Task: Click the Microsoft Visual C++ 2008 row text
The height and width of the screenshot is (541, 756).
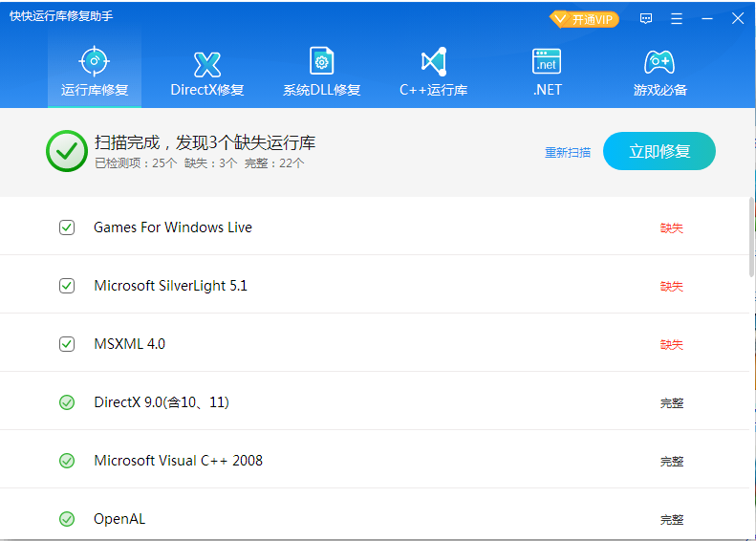Action: click(x=179, y=461)
